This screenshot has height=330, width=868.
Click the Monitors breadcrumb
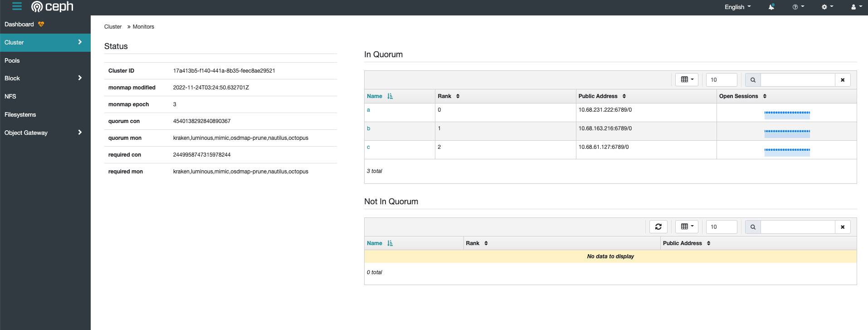(x=143, y=27)
